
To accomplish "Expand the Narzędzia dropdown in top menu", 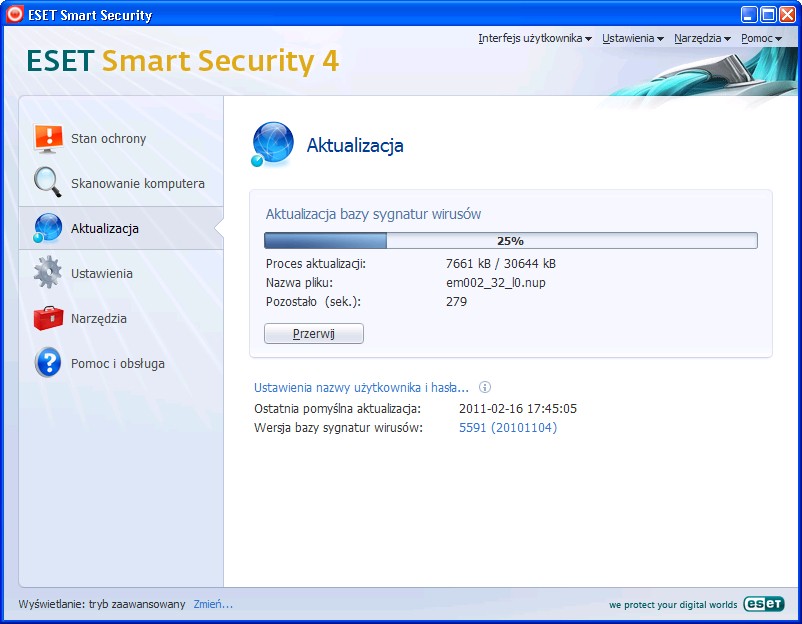I will point(702,38).
